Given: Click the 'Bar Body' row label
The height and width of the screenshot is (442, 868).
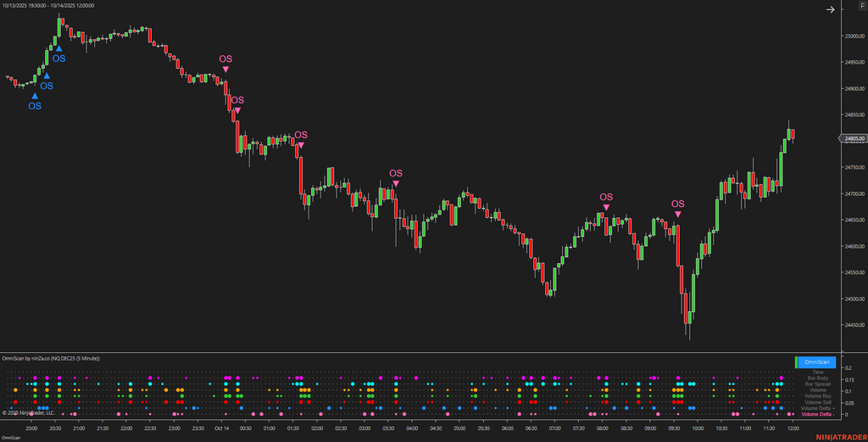Looking at the screenshot, I should pyautogui.click(x=818, y=378).
